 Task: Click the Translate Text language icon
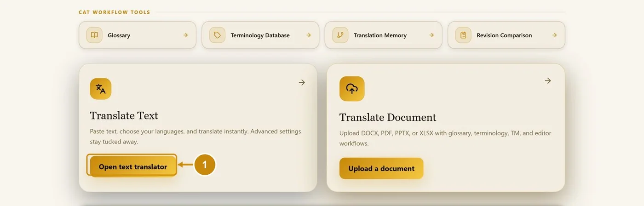101,89
